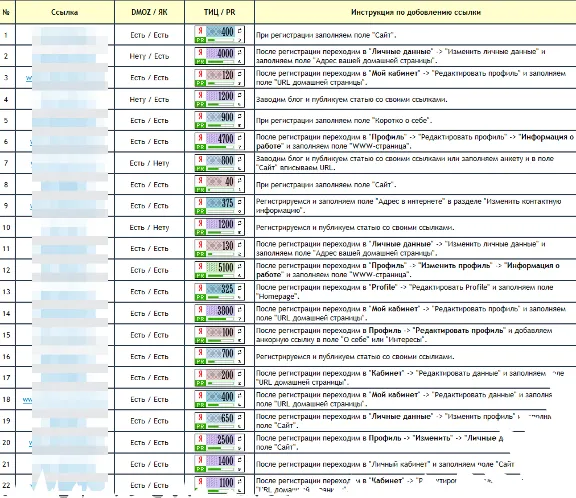Select the ТИЦ badge showing 3800
This screenshot has width=576, height=498.
(219, 313)
